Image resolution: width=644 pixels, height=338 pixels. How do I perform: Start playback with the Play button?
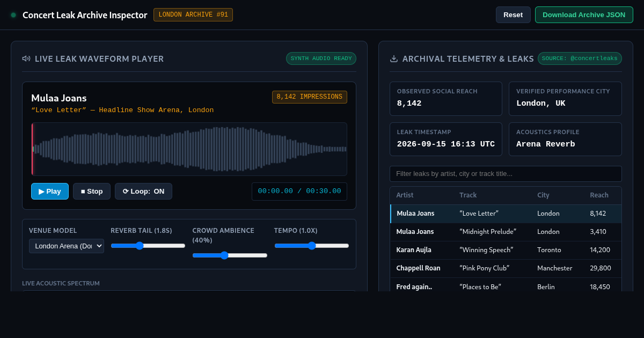click(50, 191)
